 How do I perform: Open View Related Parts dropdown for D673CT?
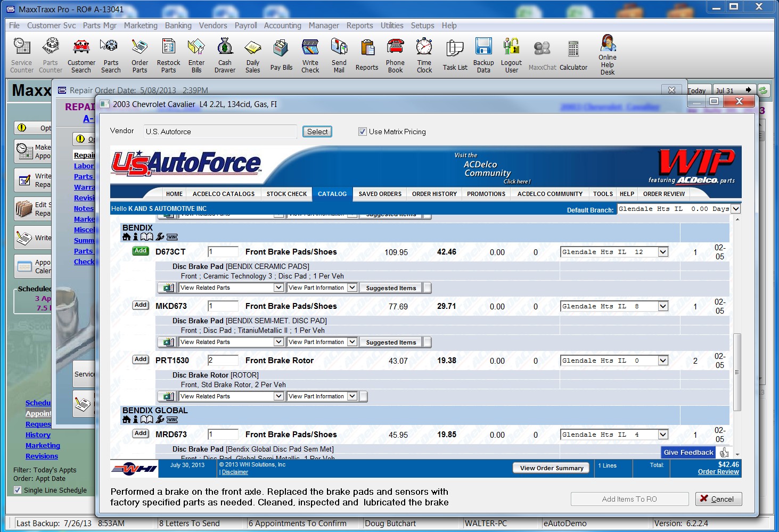(x=231, y=288)
